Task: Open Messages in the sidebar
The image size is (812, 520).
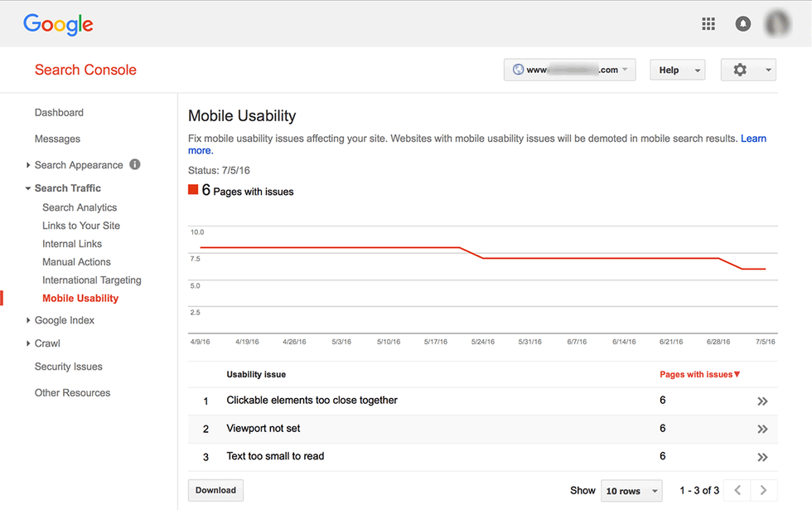Action: pyautogui.click(x=57, y=139)
